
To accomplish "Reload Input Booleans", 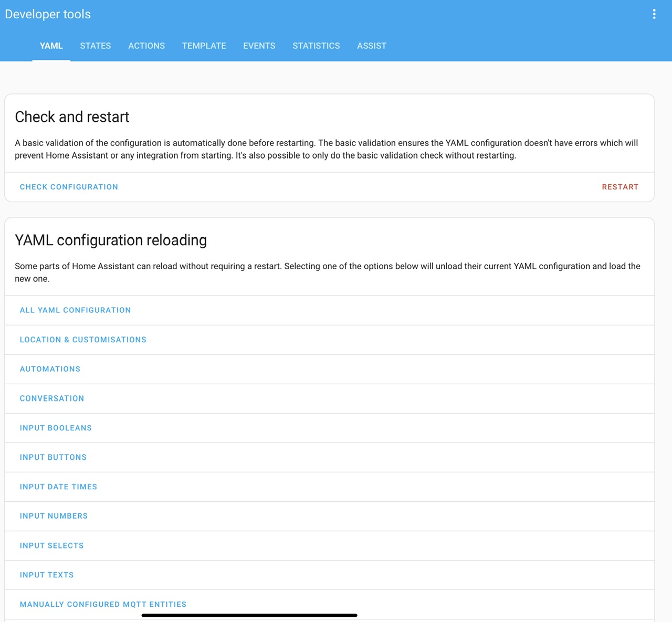I will click(x=56, y=428).
